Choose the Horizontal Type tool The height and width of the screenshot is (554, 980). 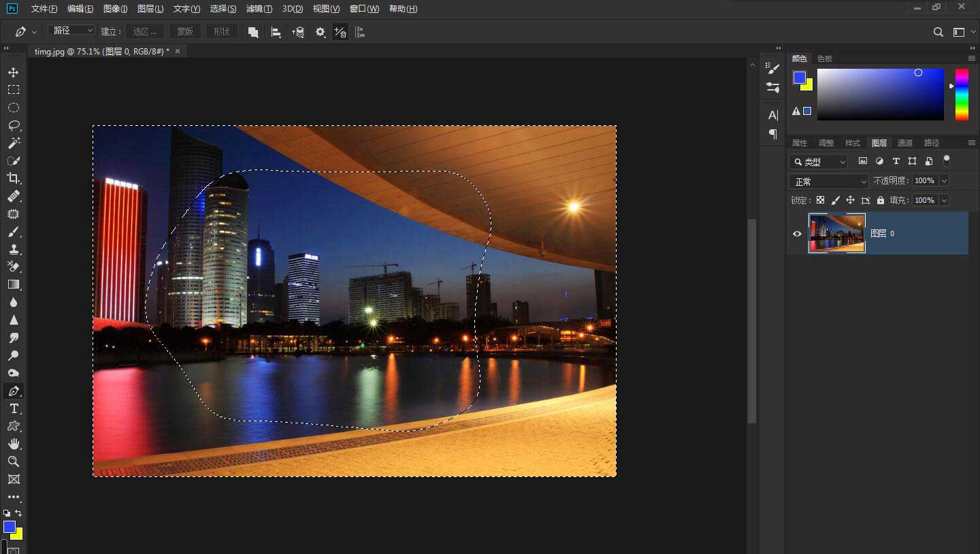coord(13,408)
